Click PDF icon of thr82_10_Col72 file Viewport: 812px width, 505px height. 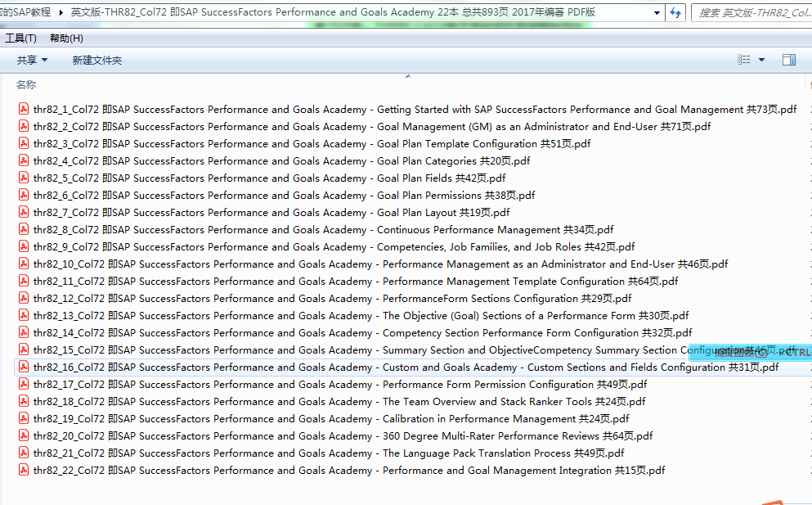point(23,264)
